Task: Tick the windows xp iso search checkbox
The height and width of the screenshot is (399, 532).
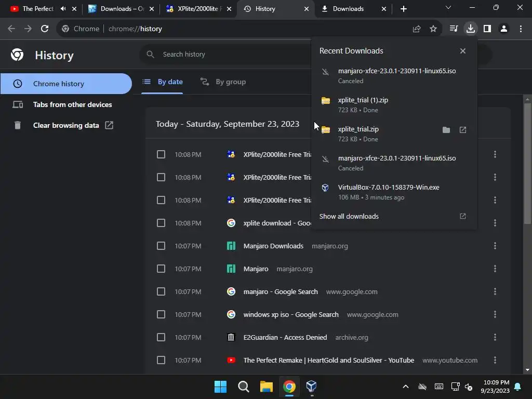Action: (x=161, y=314)
